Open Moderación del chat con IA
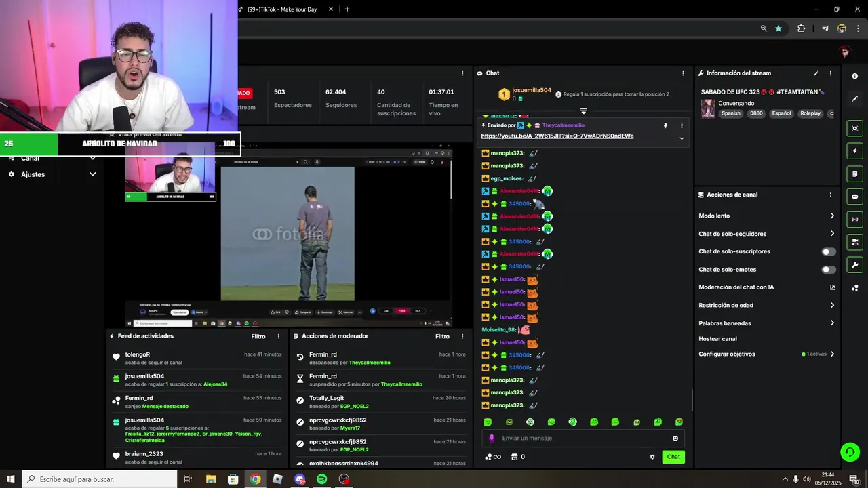 767,287
